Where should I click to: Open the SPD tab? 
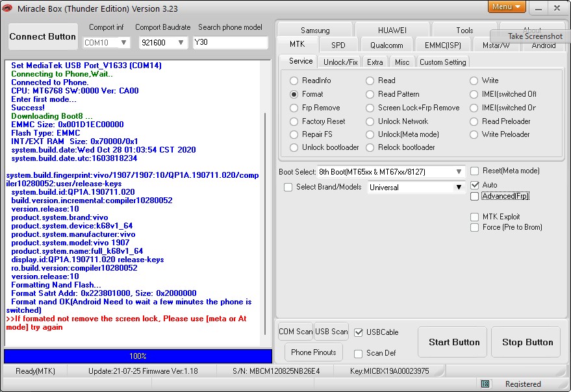(x=338, y=45)
